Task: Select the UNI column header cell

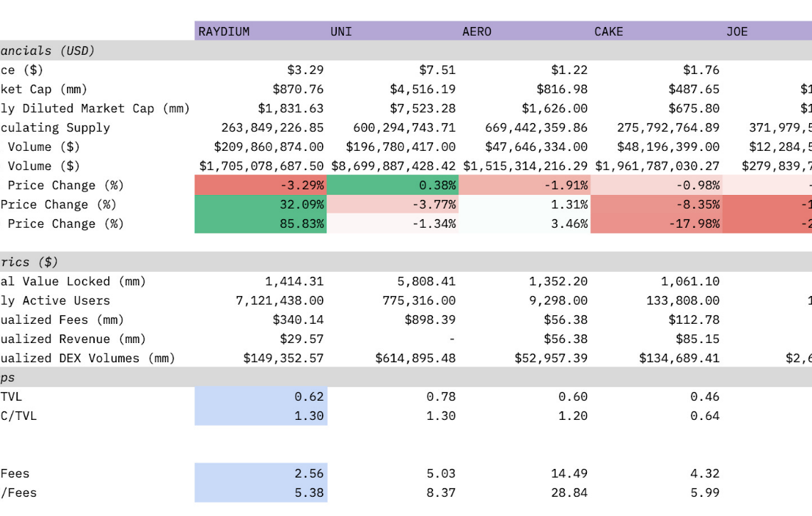Action: pos(392,31)
